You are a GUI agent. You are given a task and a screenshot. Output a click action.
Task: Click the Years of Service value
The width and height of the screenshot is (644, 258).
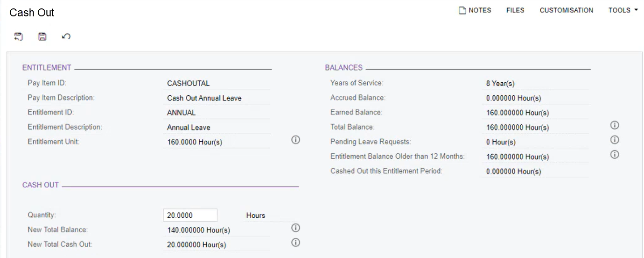point(500,84)
